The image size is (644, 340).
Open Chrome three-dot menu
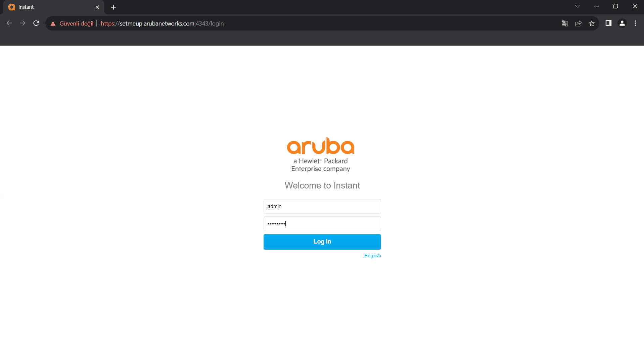point(635,23)
